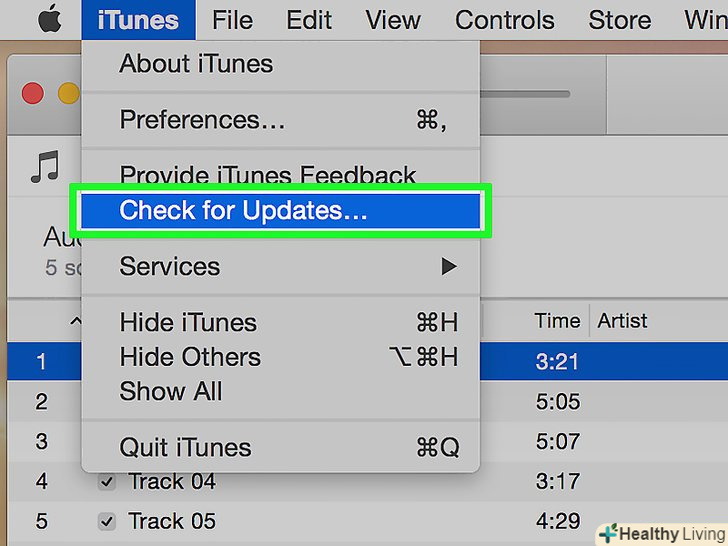The height and width of the screenshot is (546, 728).
Task: Toggle the Track 05 checkbox
Action: [107, 521]
